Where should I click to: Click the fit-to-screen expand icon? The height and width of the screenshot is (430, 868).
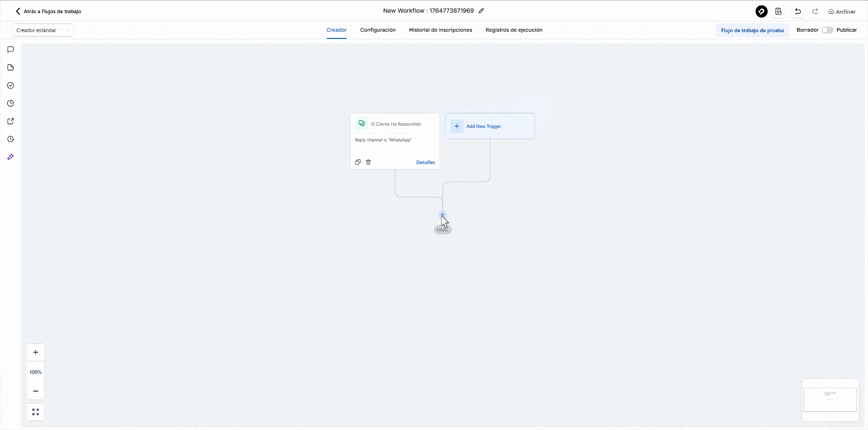tap(36, 412)
